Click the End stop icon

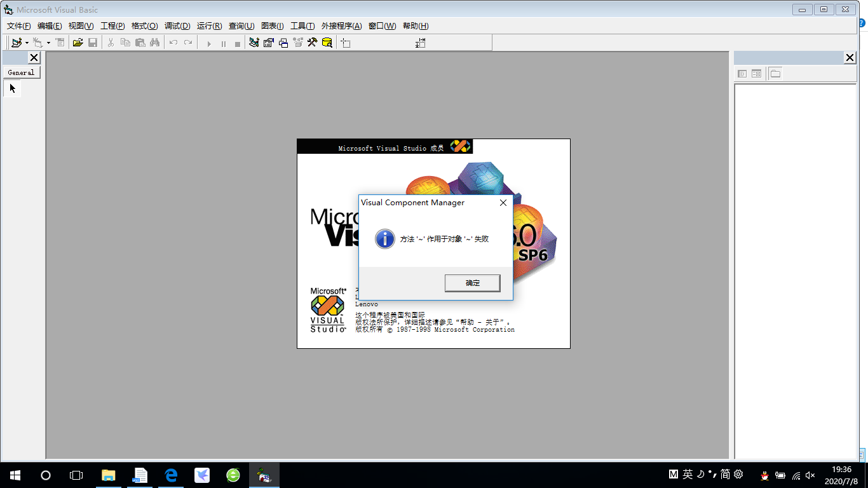click(x=238, y=43)
